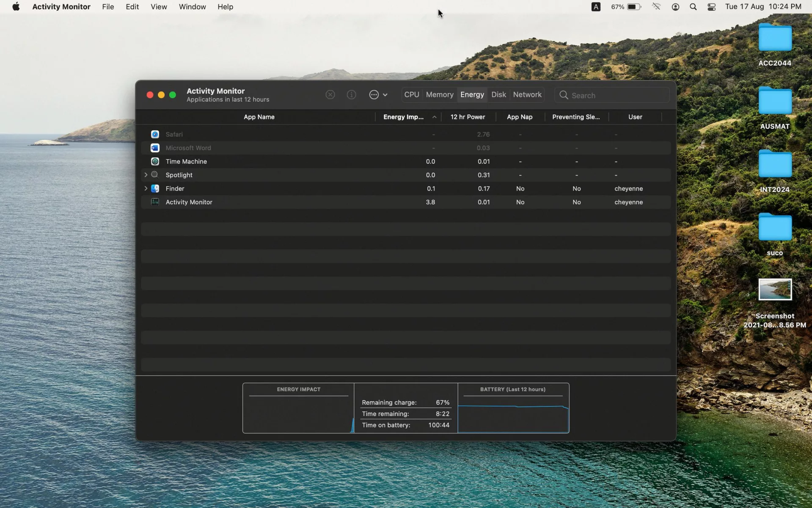Image resolution: width=812 pixels, height=508 pixels.
Task: Switch to the Memory tab
Action: [439, 95]
